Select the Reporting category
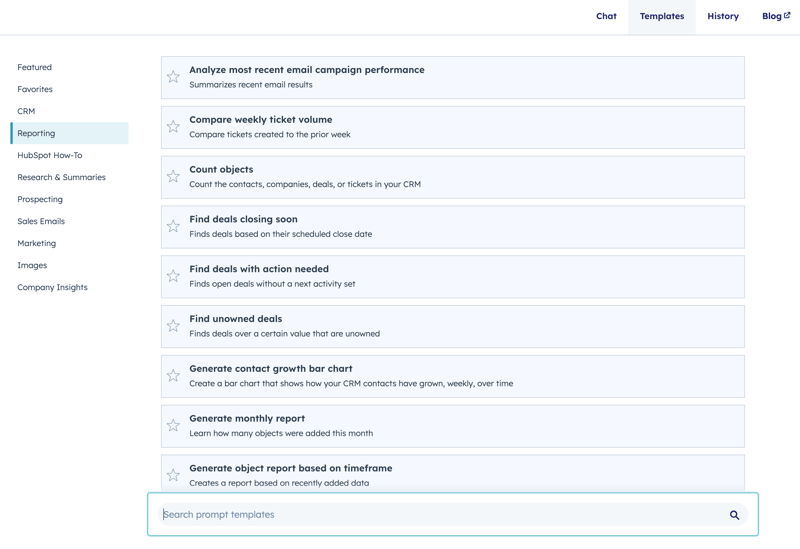800x549 pixels. click(69, 133)
